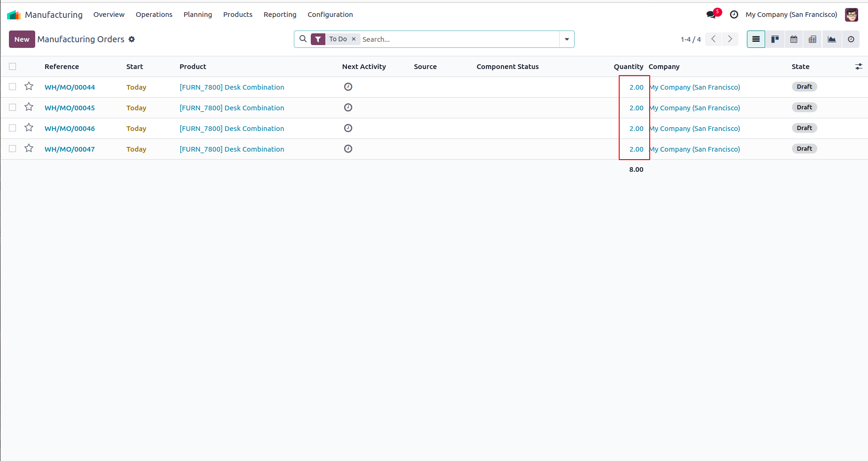Open order WH/MO/00047
This screenshot has height=461, width=868.
(69, 149)
